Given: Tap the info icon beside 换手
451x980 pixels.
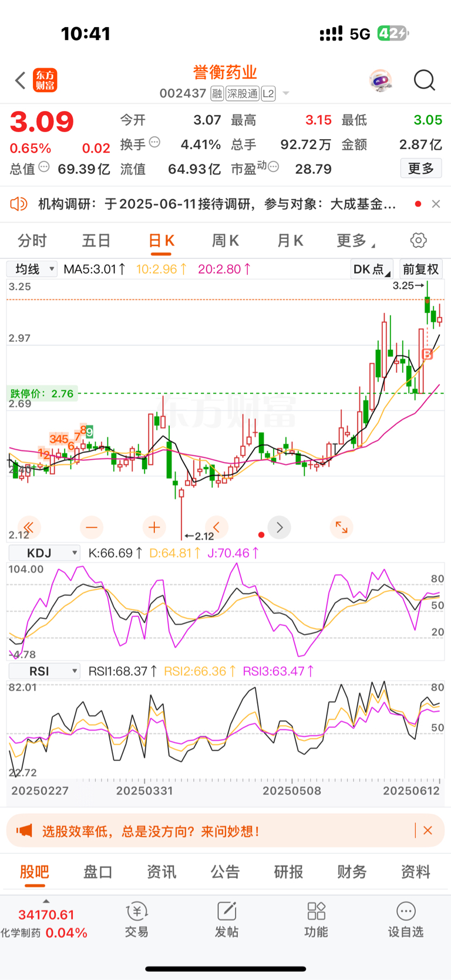Looking at the screenshot, I should 154,142.
